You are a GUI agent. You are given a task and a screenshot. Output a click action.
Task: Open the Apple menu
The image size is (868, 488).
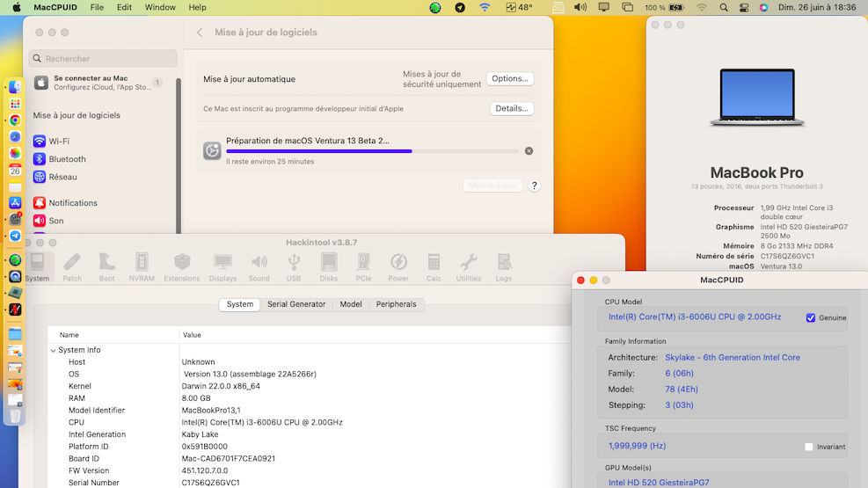click(x=17, y=7)
